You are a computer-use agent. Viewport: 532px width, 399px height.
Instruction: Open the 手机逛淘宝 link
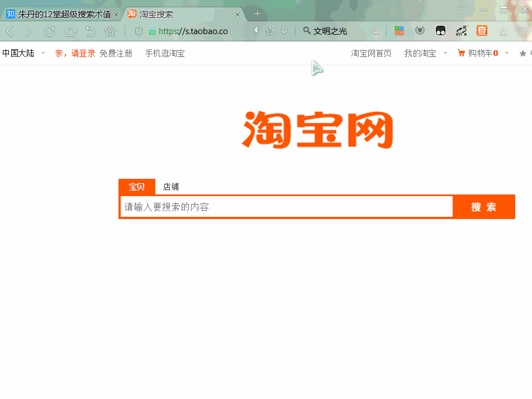[x=165, y=53]
